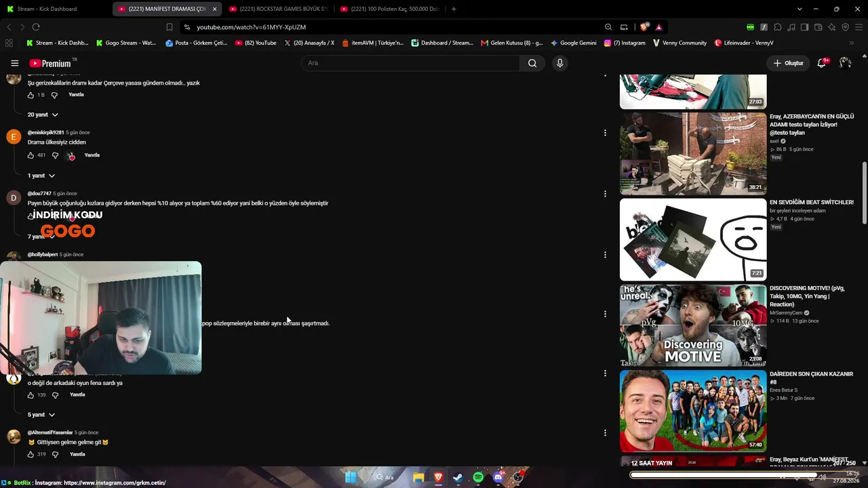Open 'DAİREDEN SON ÇIKAN KAZANIR' video thumbnail
This screenshot has width=868, height=488.
[693, 411]
